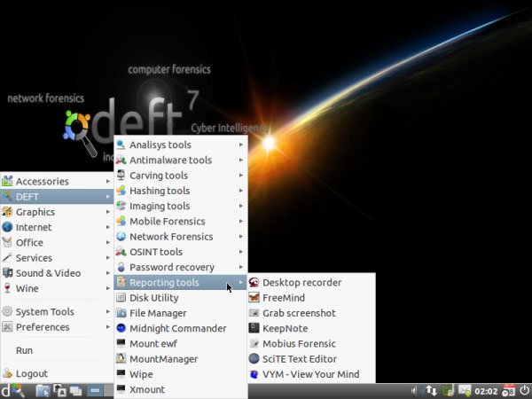Expand the OSINT tools arrow
This screenshot has width=532, height=399.
[x=241, y=252]
